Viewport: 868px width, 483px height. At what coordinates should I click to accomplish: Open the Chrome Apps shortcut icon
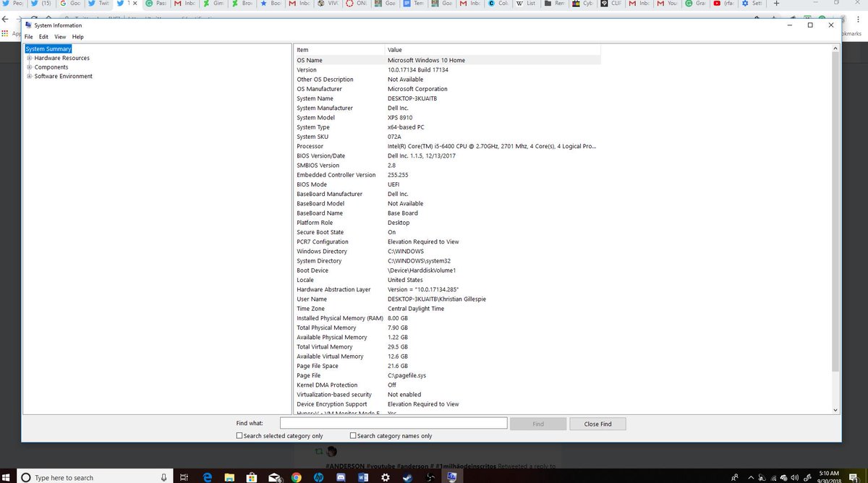click(x=5, y=33)
